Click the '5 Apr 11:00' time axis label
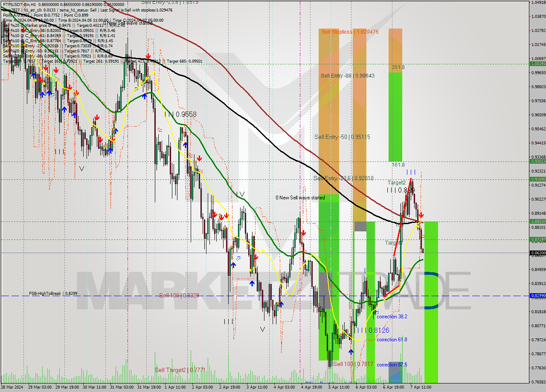This screenshot has height=392, width=546. tap(339, 387)
